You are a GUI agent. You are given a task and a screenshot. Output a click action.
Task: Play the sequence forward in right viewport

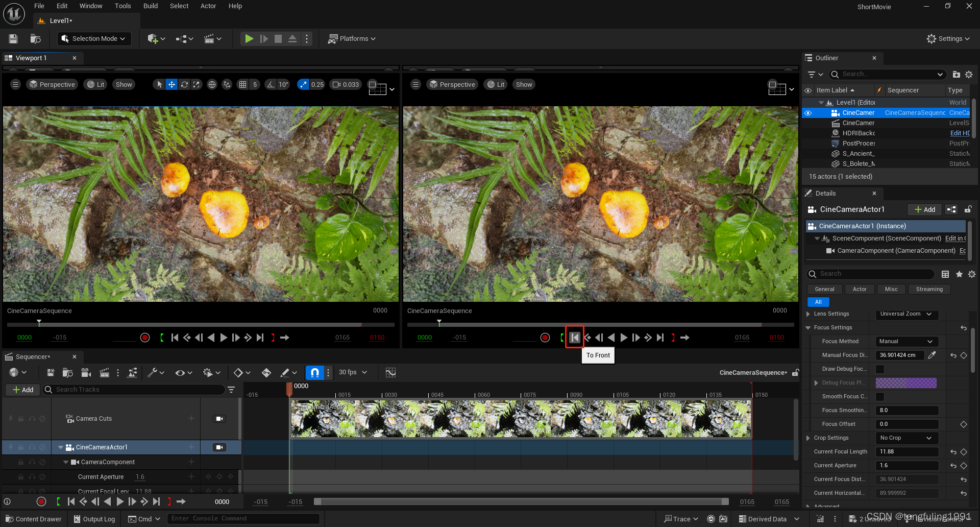[x=624, y=338]
